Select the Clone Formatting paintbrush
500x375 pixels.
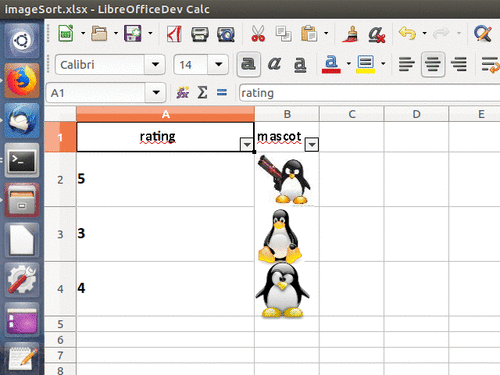pyautogui.click(x=350, y=34)
